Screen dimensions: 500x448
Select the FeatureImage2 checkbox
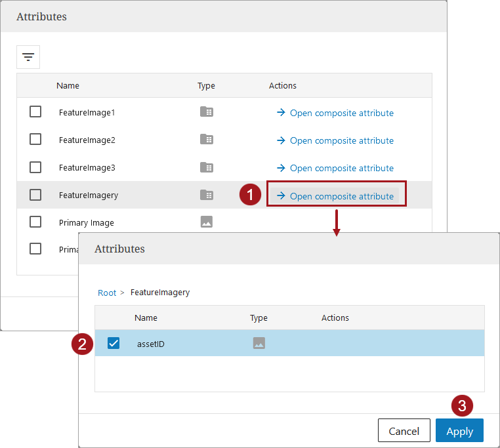[35, 140]
